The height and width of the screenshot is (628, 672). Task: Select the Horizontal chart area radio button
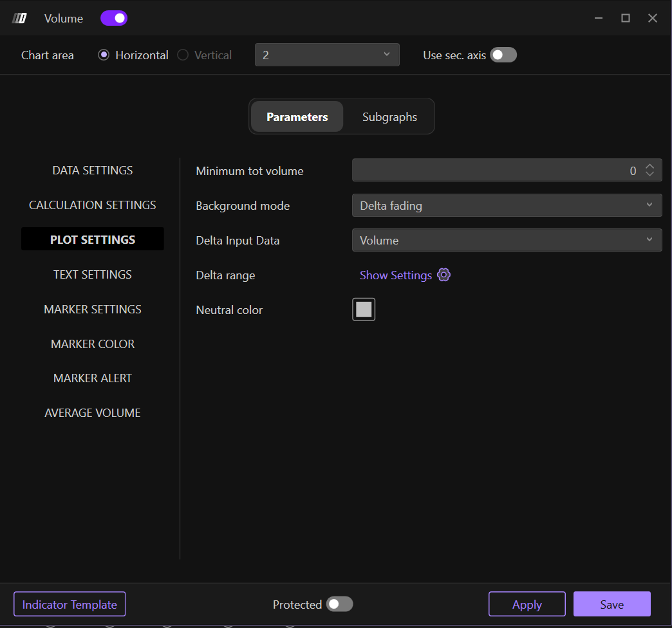pos(104,55)
